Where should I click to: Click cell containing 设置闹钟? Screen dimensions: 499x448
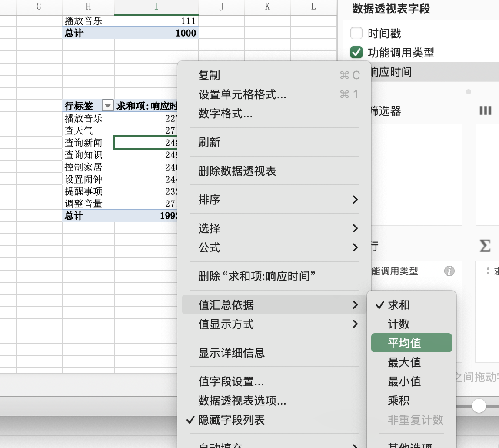(x=88, y=179)
